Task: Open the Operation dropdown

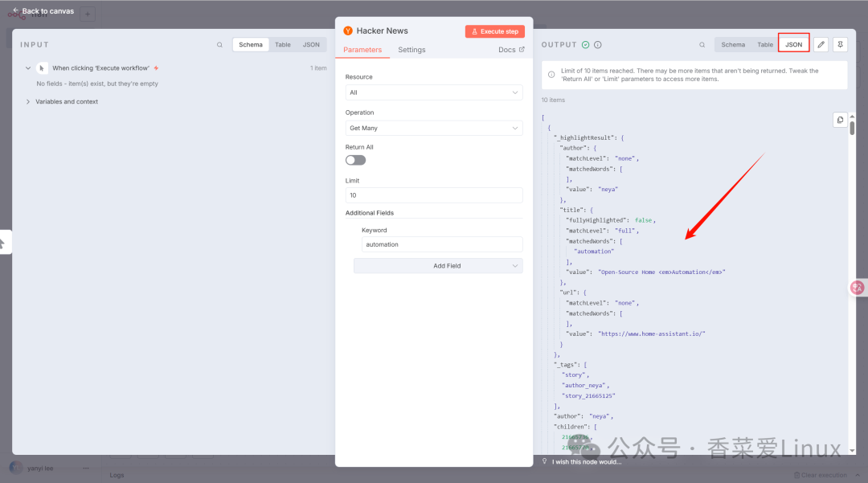Action: point(434,128)
